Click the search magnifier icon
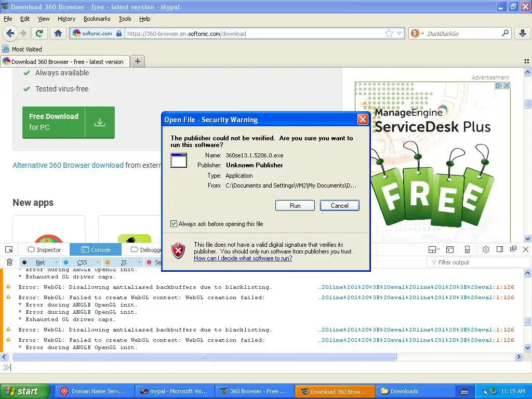Viewport: 532px width, 399px height. point(505,33)
